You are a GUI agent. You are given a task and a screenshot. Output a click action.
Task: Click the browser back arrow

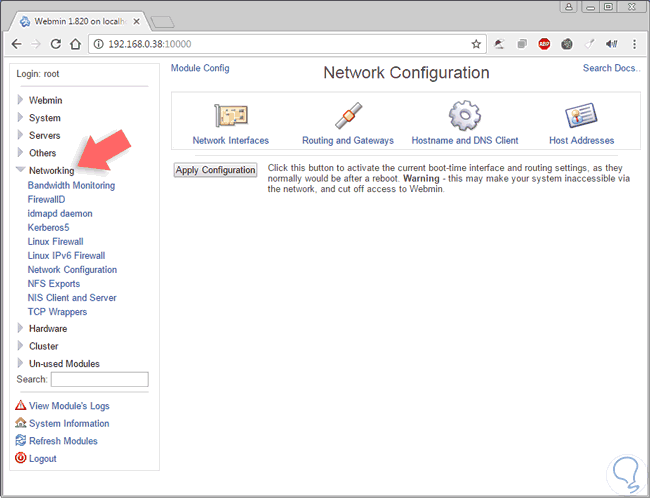pyautogui.click(x=17, y=44)
